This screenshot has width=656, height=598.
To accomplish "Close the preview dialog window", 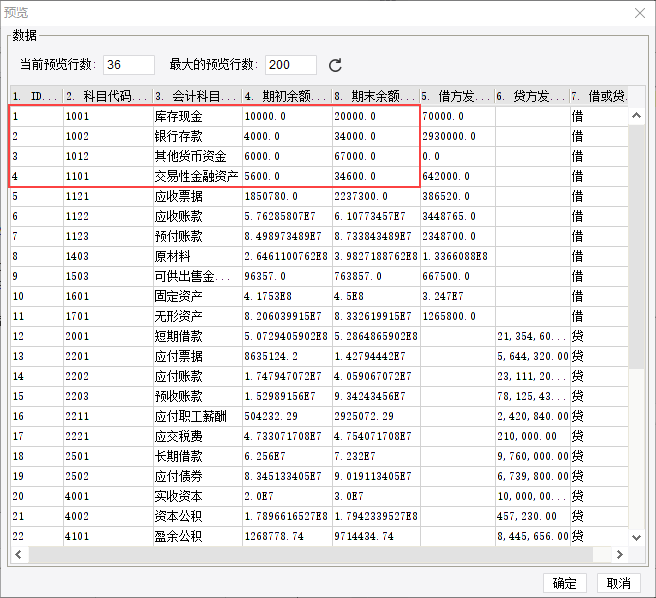I will [640, 13].
